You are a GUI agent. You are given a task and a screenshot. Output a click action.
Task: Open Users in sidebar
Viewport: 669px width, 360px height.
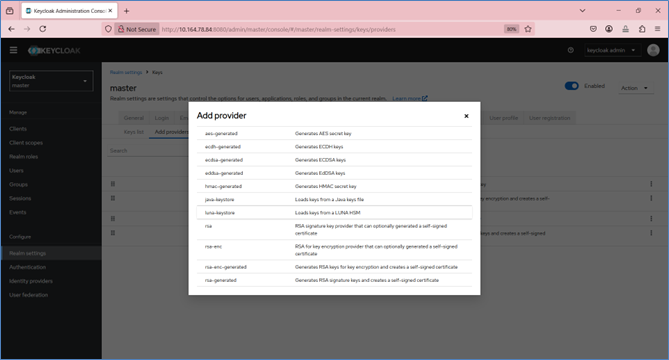16,171
